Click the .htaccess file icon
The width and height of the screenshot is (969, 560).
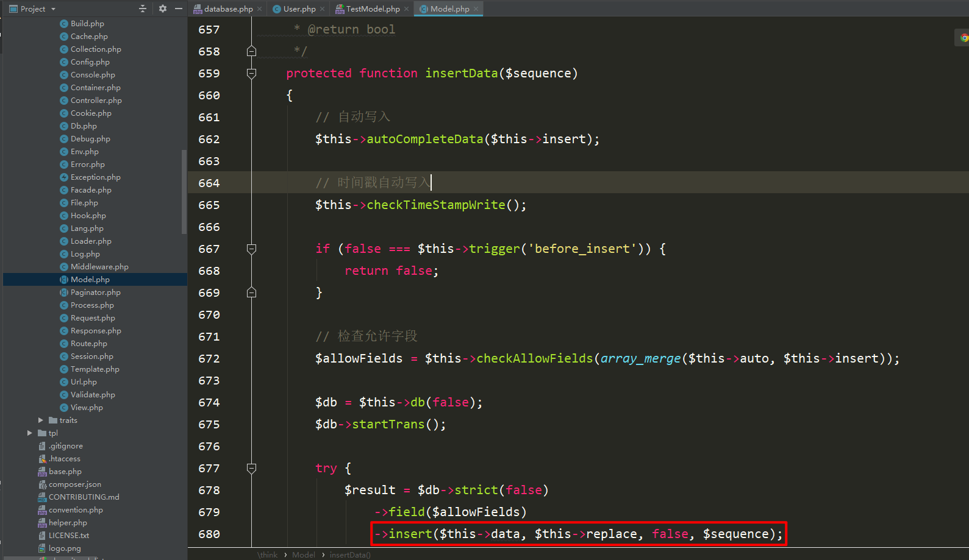42,459
